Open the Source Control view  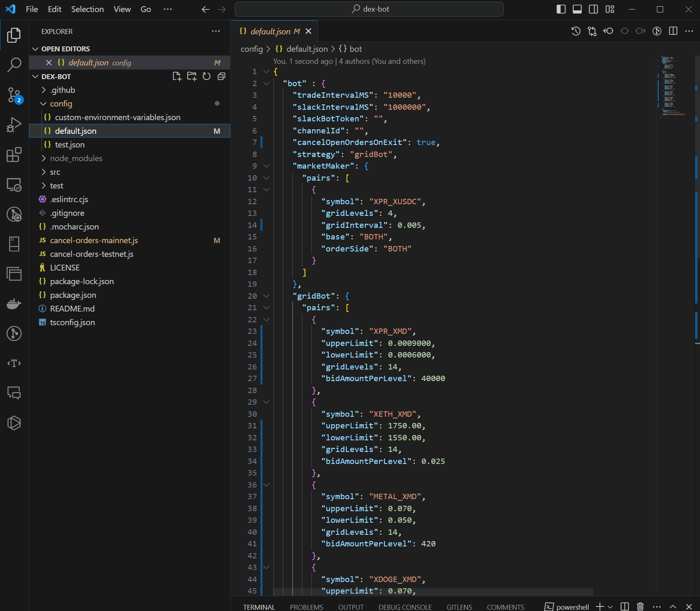pos(14,95)
